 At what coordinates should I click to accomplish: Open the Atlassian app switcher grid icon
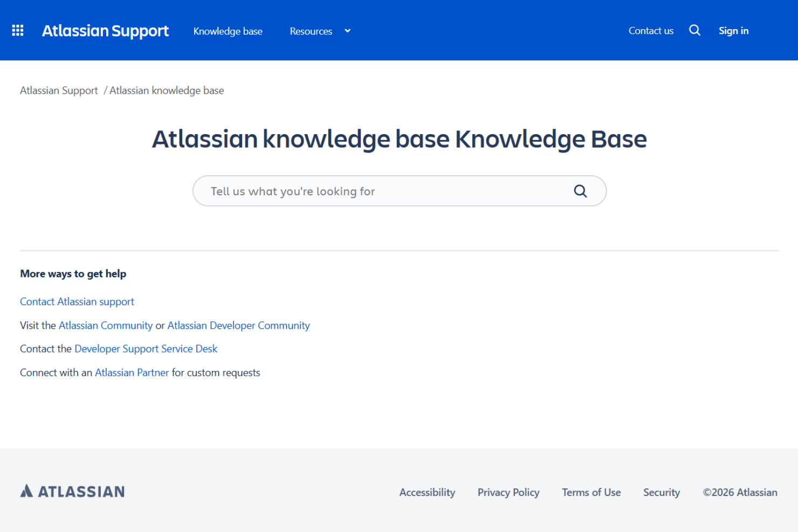(18, 31)
